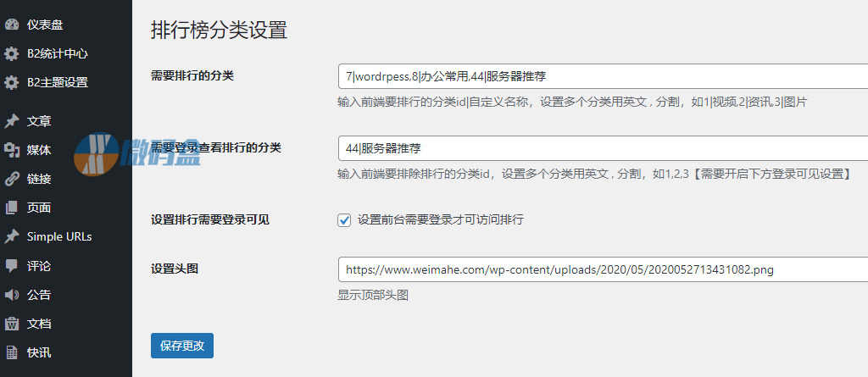Click the media icon beside 媒体
Image resolution: width=868 pixels, height=377 pixels.
pos(12,150)
